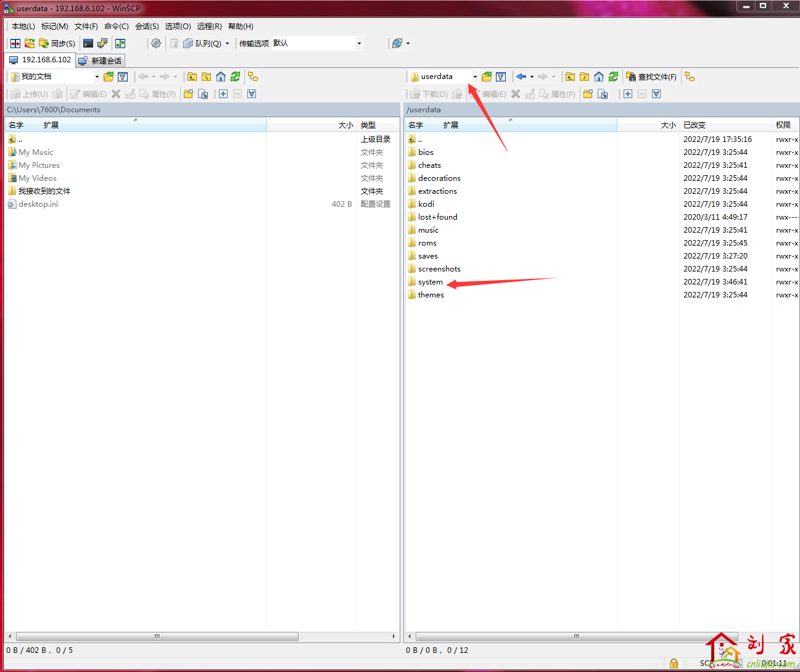The image size is (800, 672).
Task: Toggle synchronized browsing in main toolbar
Action: coord(120,43)
